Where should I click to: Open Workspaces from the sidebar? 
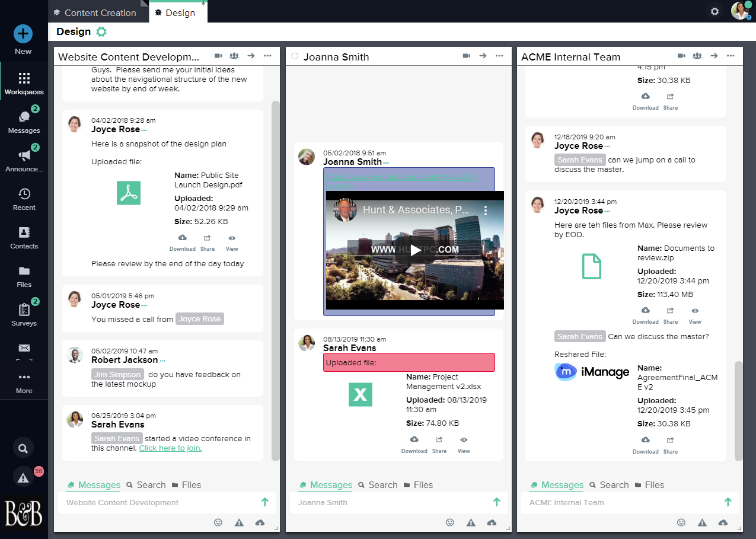24,84
